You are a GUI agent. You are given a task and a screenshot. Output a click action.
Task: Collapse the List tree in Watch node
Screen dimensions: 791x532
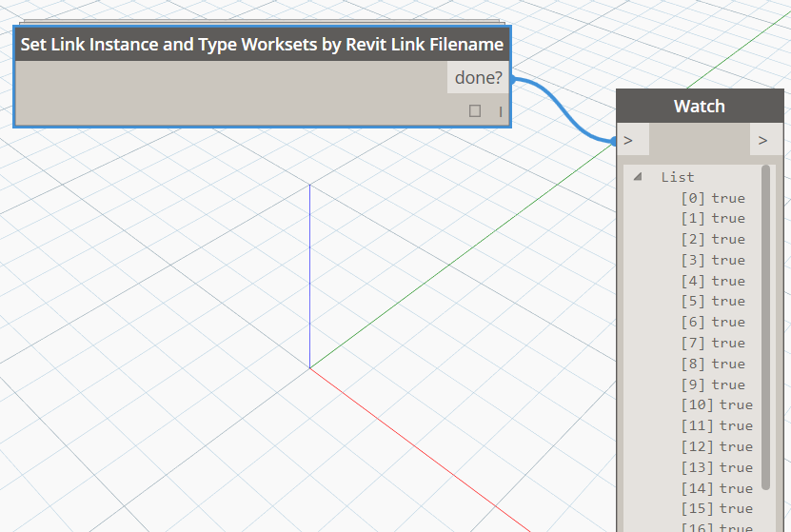pos(637,177)
